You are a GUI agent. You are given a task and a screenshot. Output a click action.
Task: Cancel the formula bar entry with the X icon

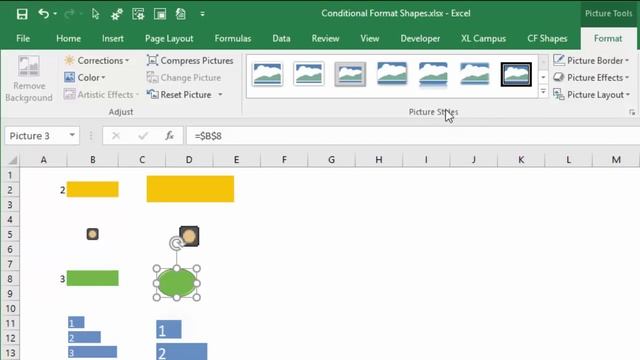116,136
